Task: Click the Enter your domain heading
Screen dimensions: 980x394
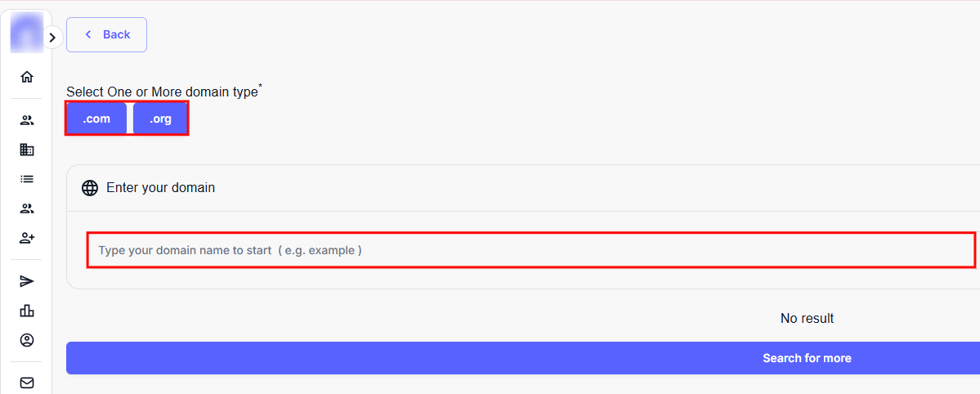Action: (x=160, y=188)
